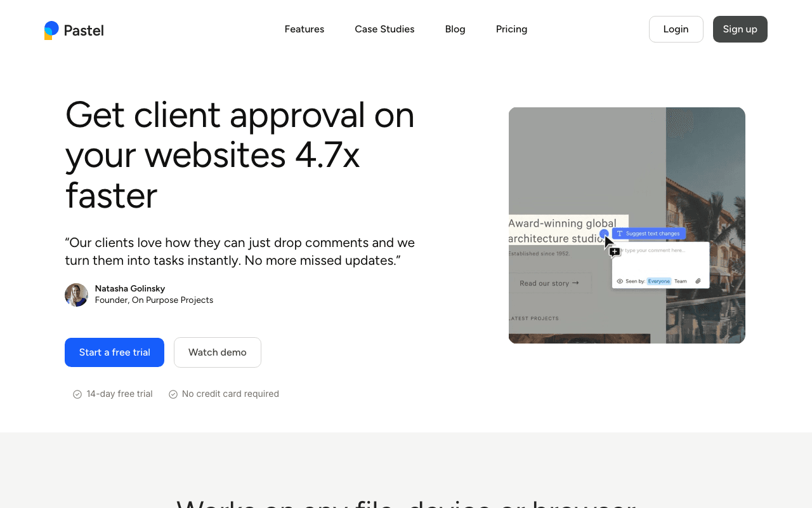
Task: Start a free trial
Action: coord(114,352)
